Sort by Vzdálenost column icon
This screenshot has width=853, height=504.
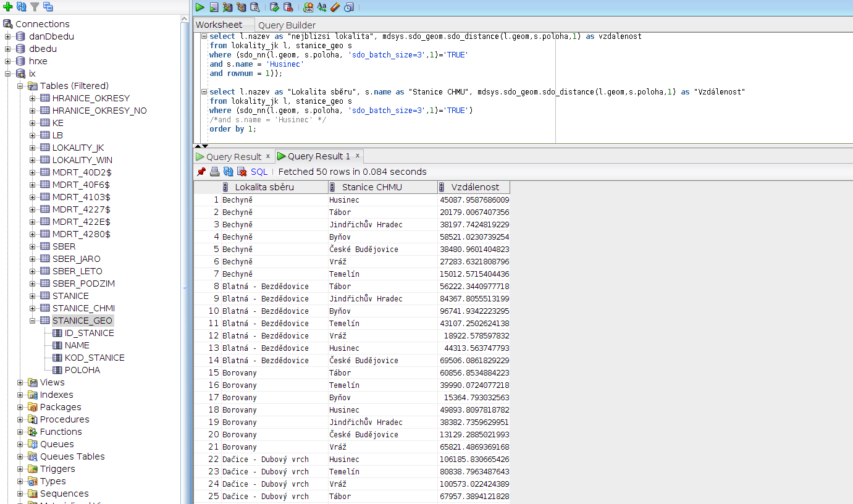(x=442, y=187)
